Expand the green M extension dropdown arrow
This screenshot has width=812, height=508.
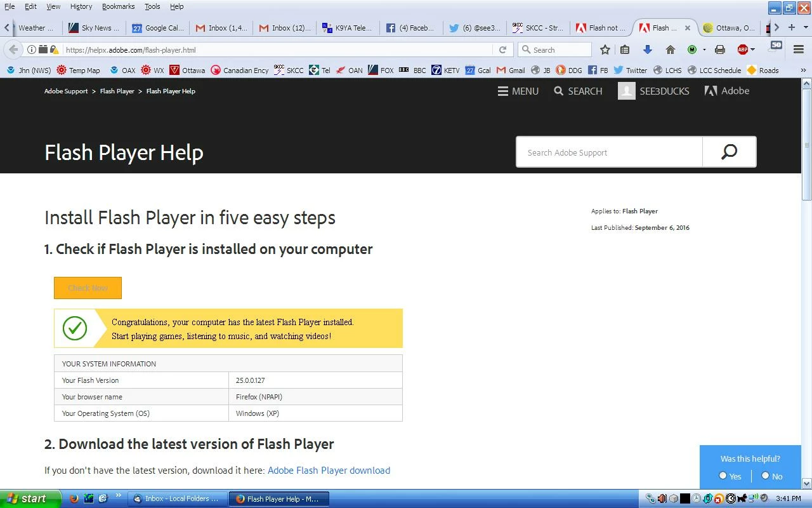click(x=704, y=50)
